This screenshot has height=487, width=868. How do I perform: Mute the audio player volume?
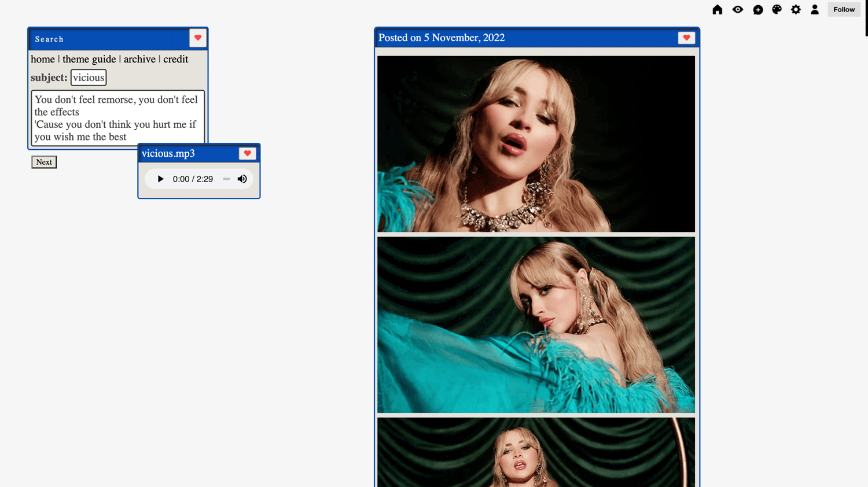(x=242, y=179)
